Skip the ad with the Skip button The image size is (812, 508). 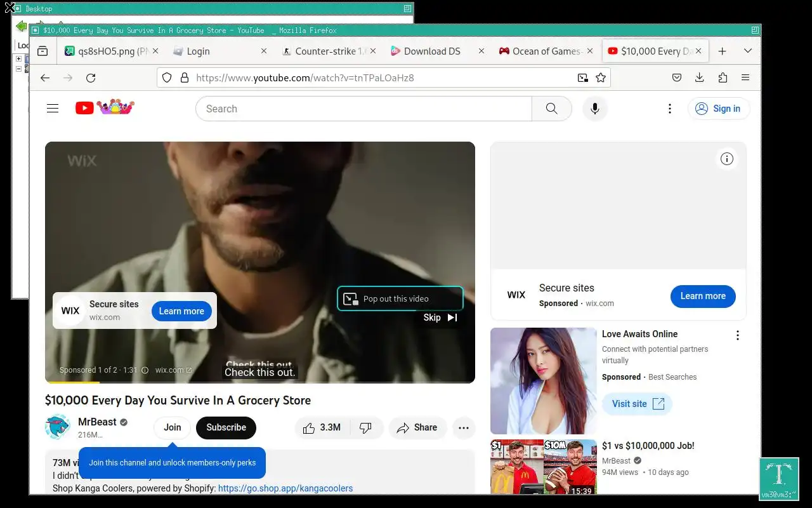[x=440, y=317]
